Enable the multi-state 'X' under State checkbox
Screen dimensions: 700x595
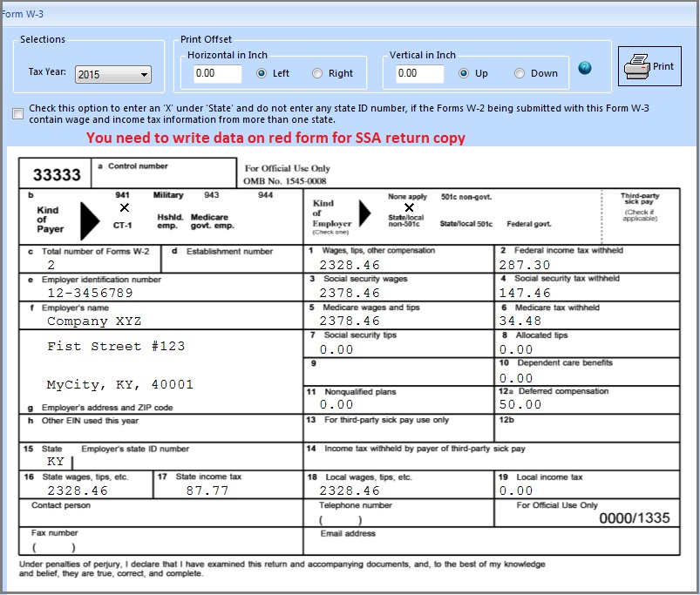tap(18, 113)
